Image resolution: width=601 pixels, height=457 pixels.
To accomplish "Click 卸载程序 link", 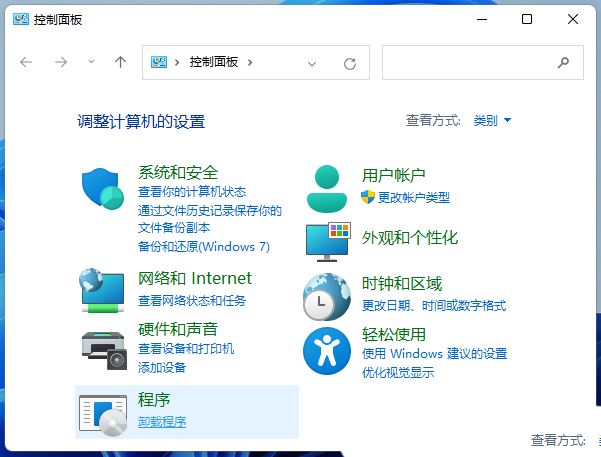I will pyautogui.click(x=162, y=422).
